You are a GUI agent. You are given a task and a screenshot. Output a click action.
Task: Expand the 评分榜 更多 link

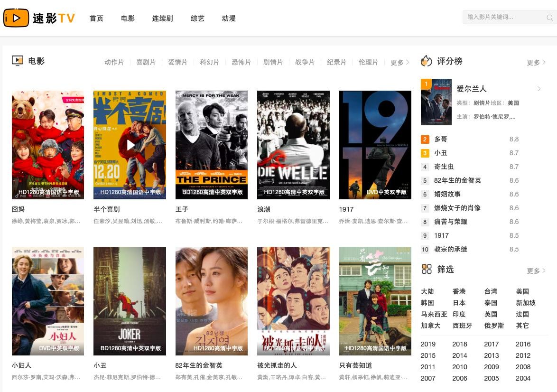click(x=536, y=63)
